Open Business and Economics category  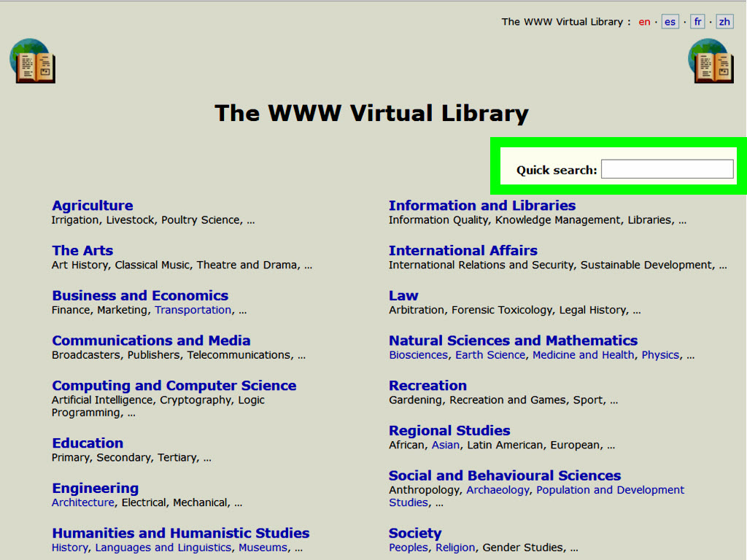click(140, 295)
